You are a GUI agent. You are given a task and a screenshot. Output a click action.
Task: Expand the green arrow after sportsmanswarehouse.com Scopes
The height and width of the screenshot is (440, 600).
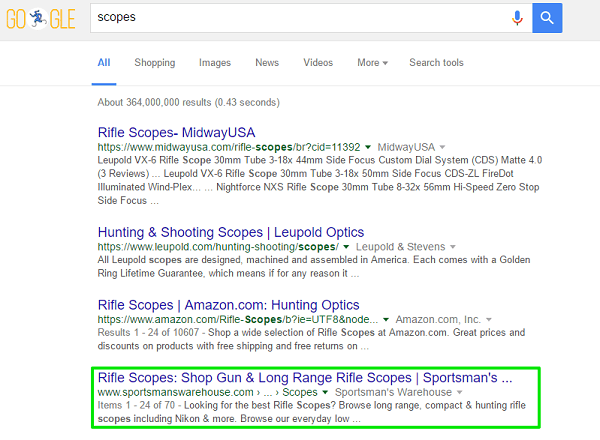pos(325,392)
